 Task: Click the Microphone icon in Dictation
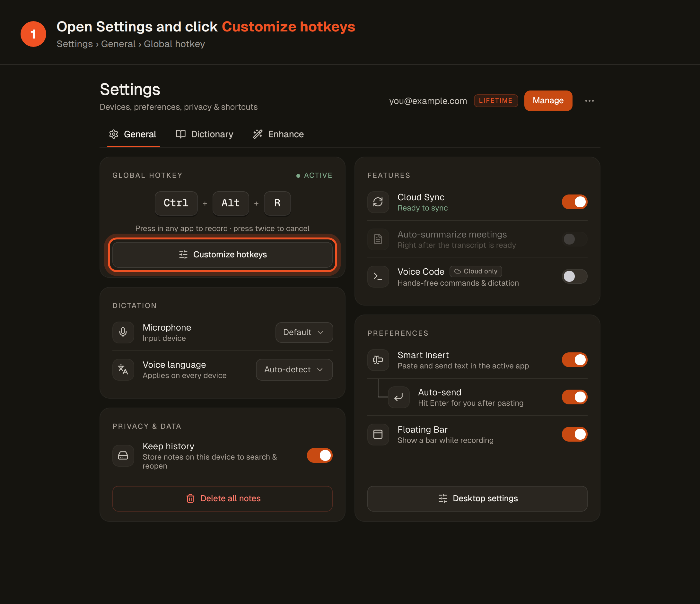click(123, 332)
